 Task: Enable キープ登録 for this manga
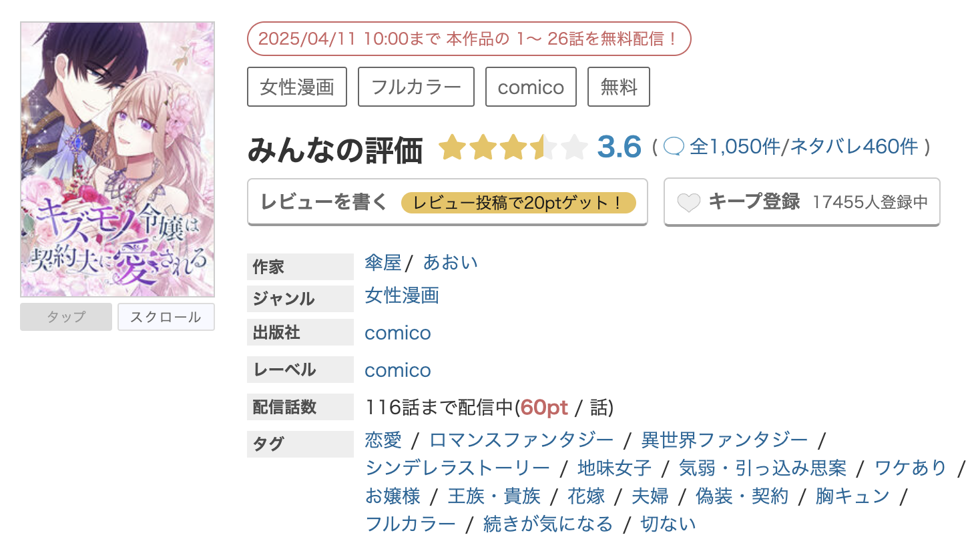pyautogui.click(x=800, y=201)
